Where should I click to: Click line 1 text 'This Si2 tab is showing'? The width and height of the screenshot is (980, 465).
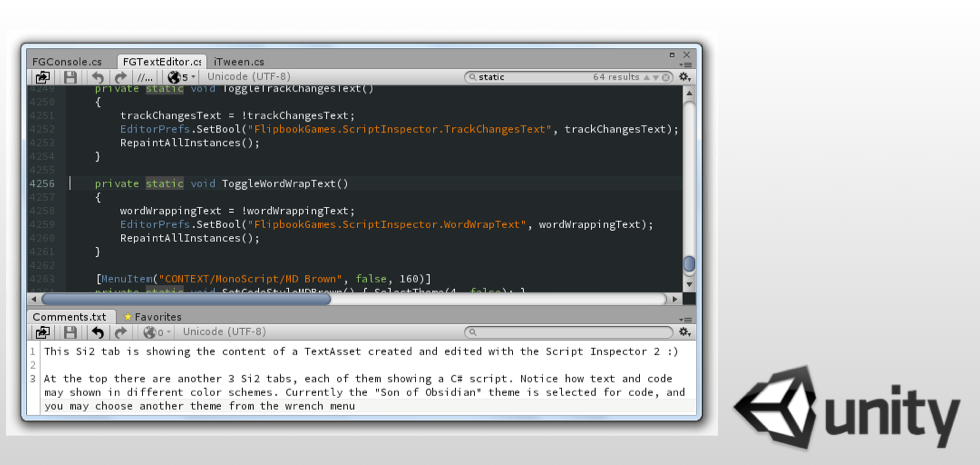point(116,351)
